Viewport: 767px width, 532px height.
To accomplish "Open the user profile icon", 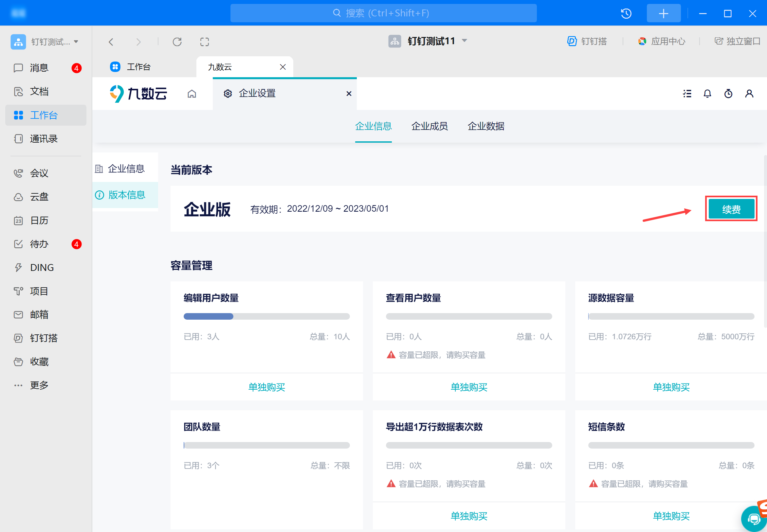I will pos(749,94).
